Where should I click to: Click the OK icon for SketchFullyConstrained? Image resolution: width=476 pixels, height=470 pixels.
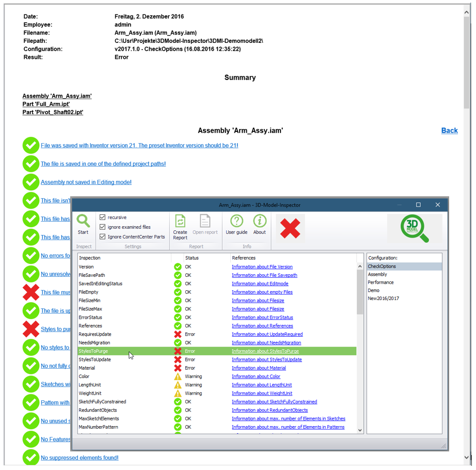coord(178,402)
